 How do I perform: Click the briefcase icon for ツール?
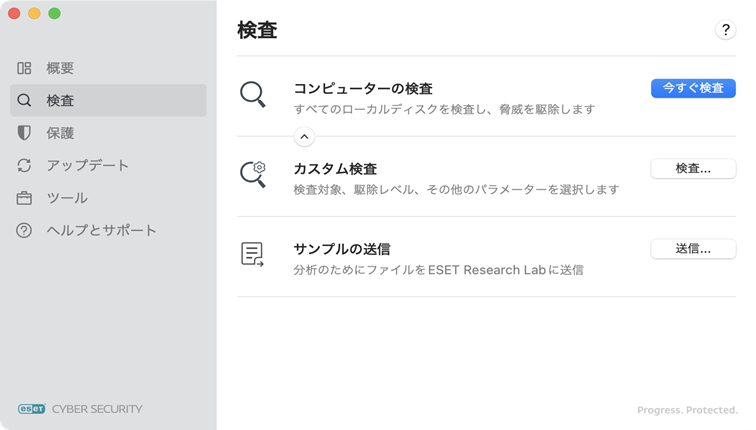(24, 198)
